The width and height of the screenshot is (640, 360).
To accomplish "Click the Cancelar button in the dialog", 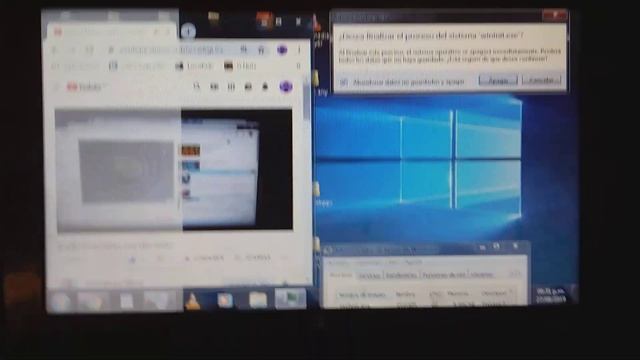I will pos(542,80).
